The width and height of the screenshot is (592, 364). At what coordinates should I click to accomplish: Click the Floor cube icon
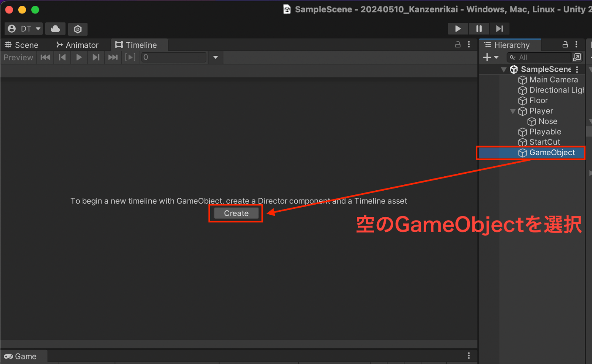pyautogui.click(x=523, y=101)
